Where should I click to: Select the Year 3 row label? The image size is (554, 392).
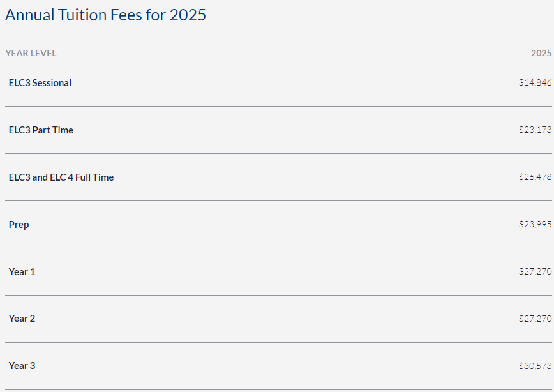point(22,366)
